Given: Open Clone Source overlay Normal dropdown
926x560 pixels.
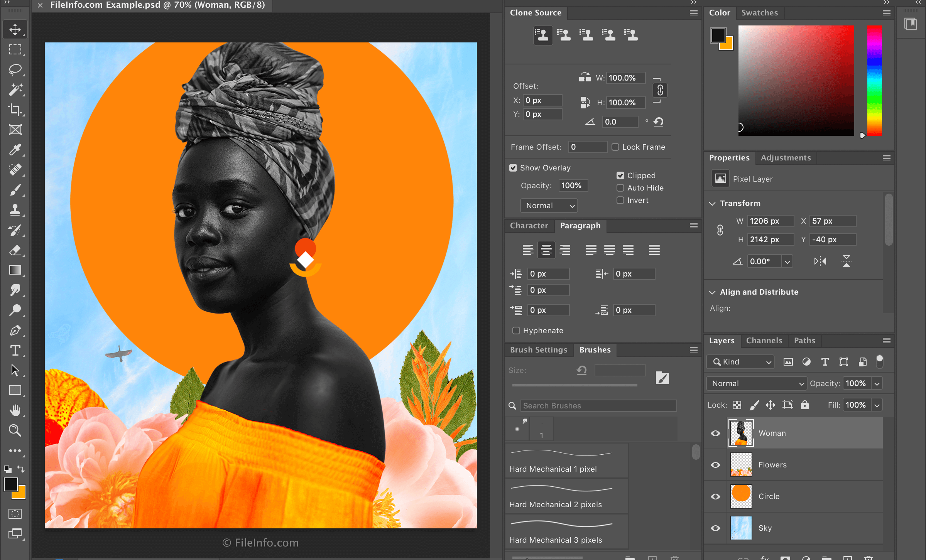Looking at the screenshot, I should coord(548,206).
